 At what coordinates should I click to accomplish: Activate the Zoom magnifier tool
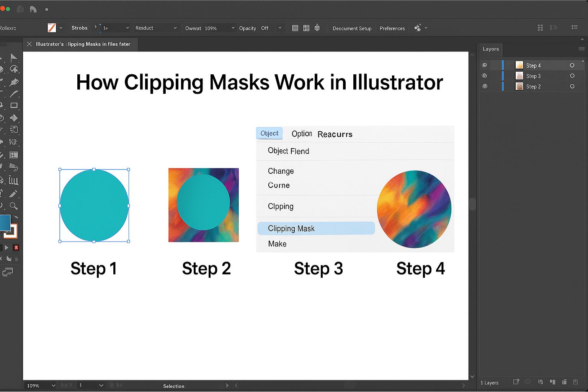[13, 206]
